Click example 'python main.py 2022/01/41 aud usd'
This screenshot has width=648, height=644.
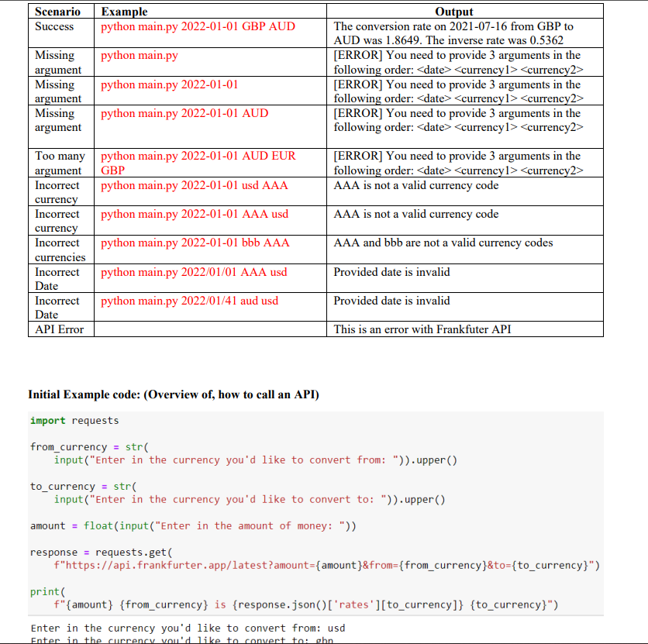tap(189, 301)
